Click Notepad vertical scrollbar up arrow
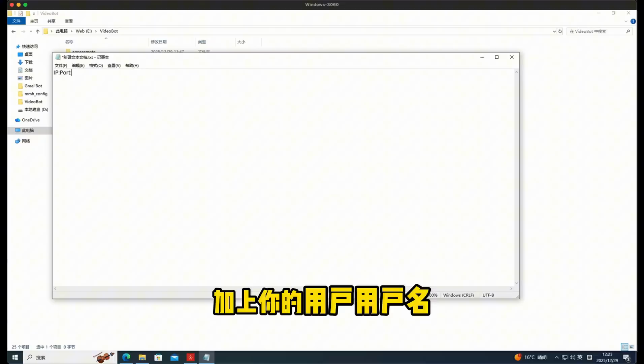Viewport: 644px width, 364px height. point(516,72)
